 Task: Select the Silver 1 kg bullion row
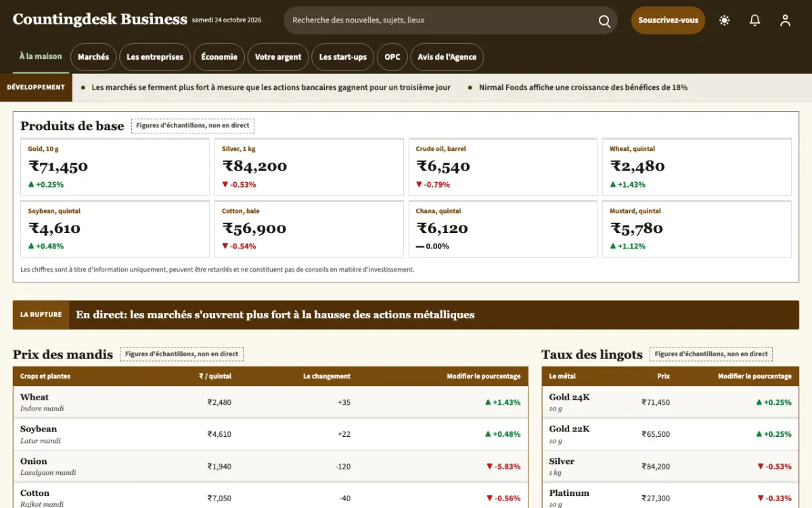point(670,467)
